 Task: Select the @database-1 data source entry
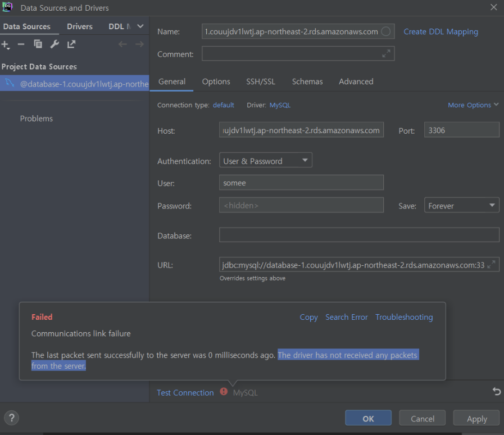pos(75,84)
